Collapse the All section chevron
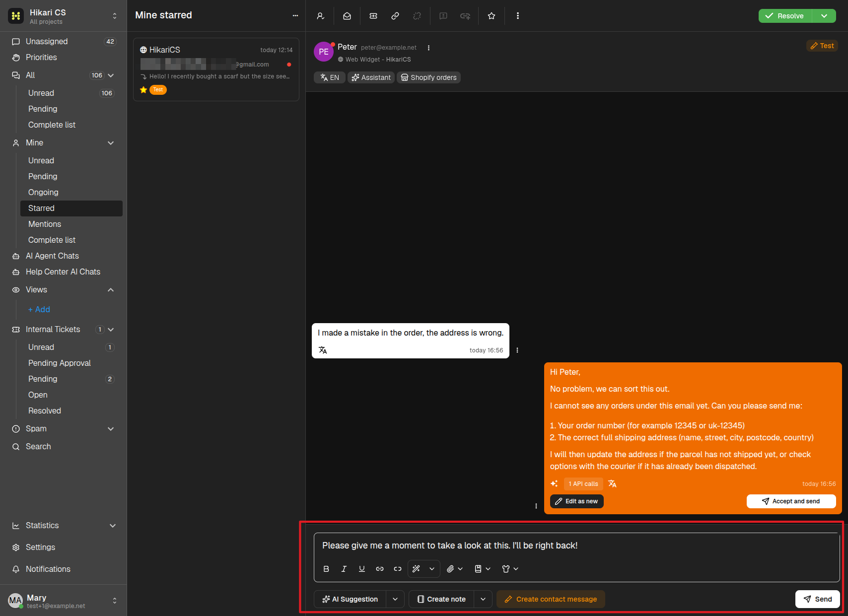The height and width of the screenshot is (616, 848). (x=111, y=75)
